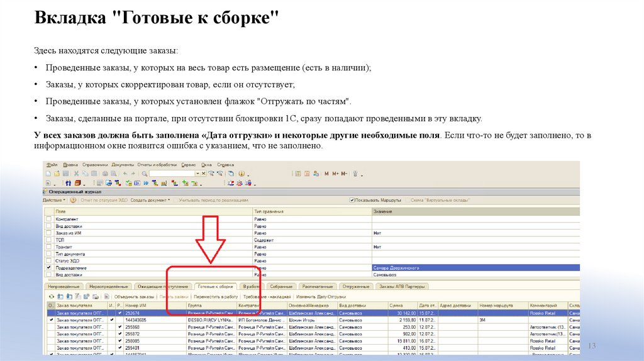Open the Calendar icon
644x361 pixels.
coord(307,174)
